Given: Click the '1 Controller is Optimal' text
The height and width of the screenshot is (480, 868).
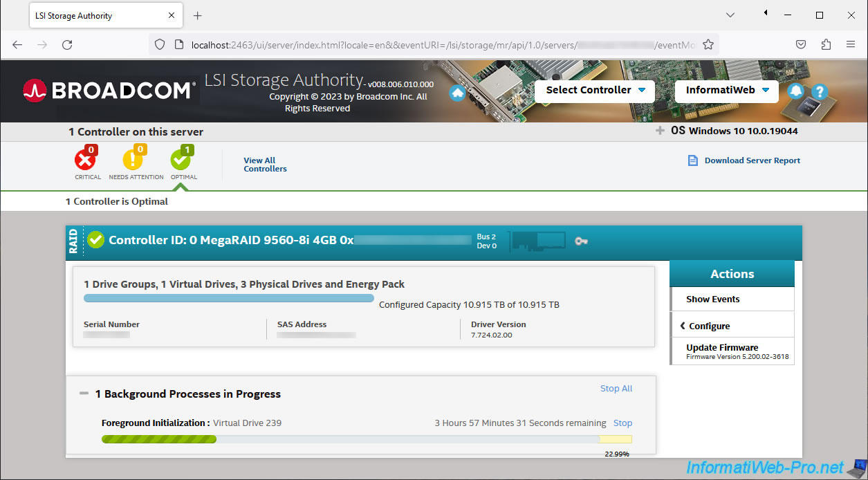Looking at the screenshot, I should 117,201.
